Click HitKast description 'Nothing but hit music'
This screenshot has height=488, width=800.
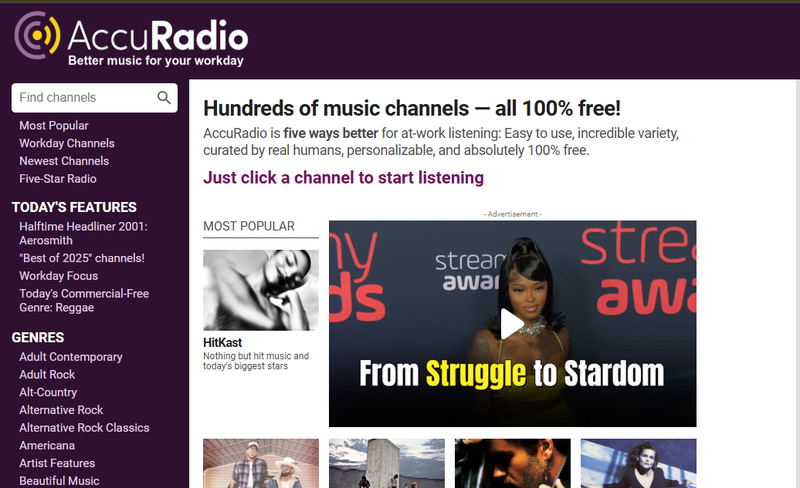click(x=256, y=361)
